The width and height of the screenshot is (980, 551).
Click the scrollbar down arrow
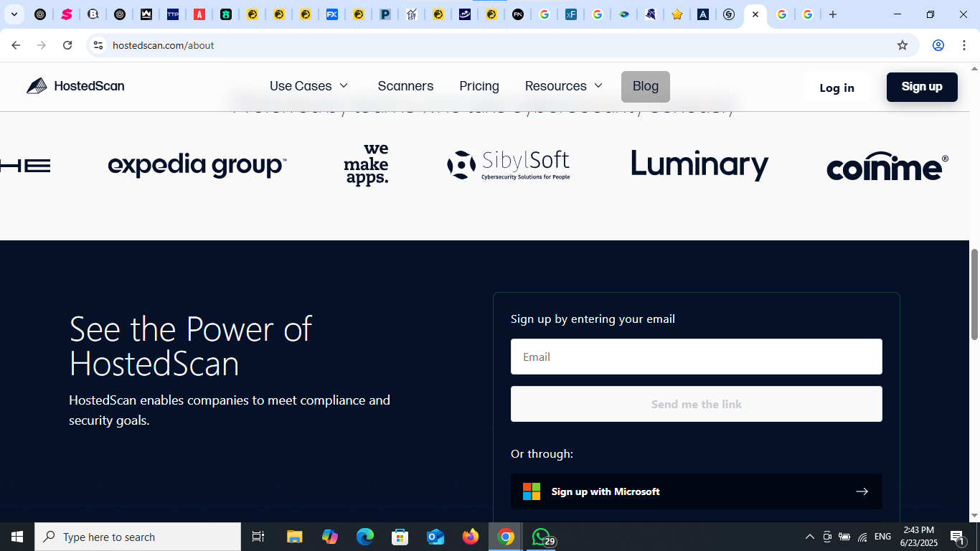click(974, 516)
